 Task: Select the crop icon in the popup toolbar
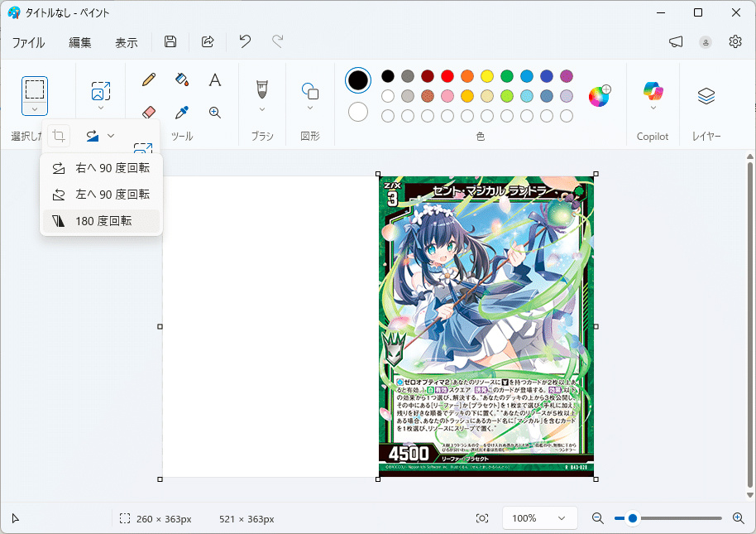click(57, 135)
